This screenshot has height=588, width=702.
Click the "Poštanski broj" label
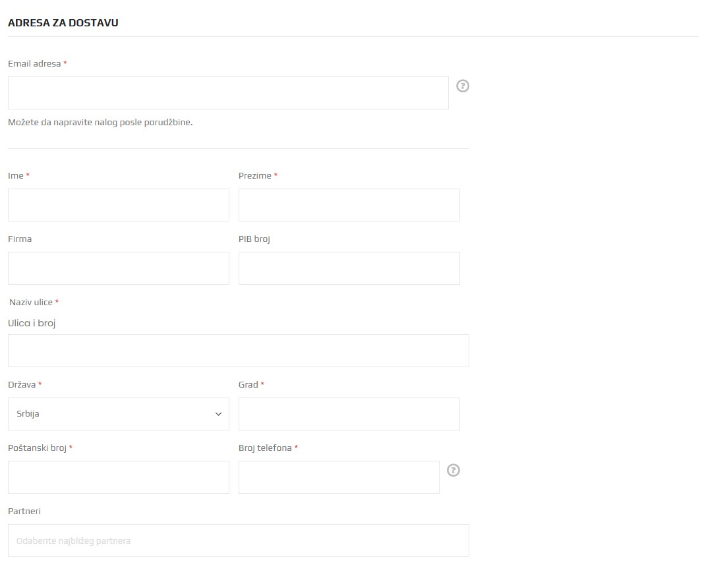(37, 448)
